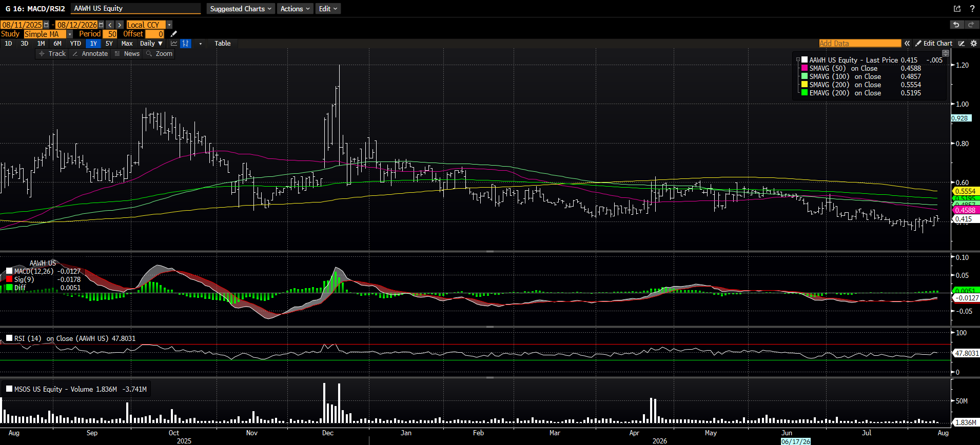
Task: Select the 1M time range
Action: tap(41, 44)
